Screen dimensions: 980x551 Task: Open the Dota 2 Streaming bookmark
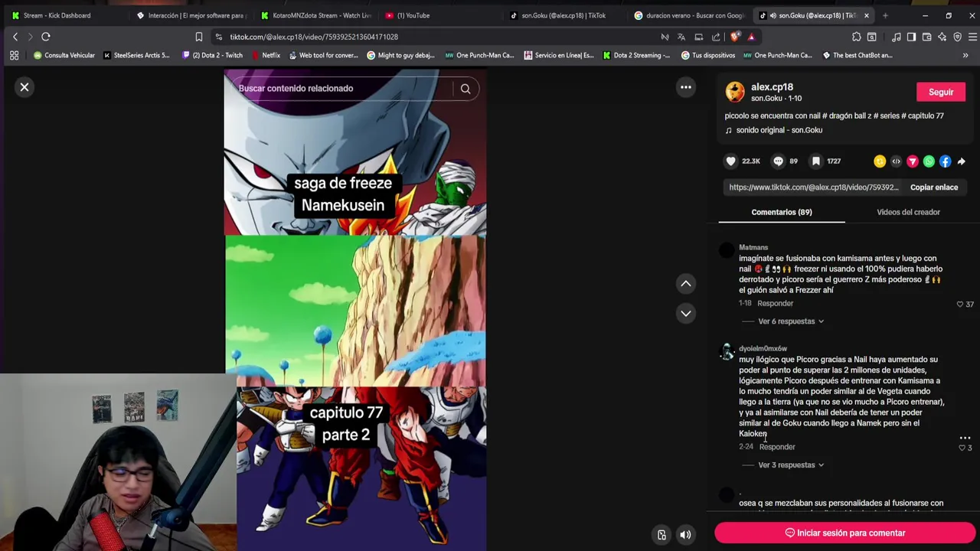click(x=636, y=55)
